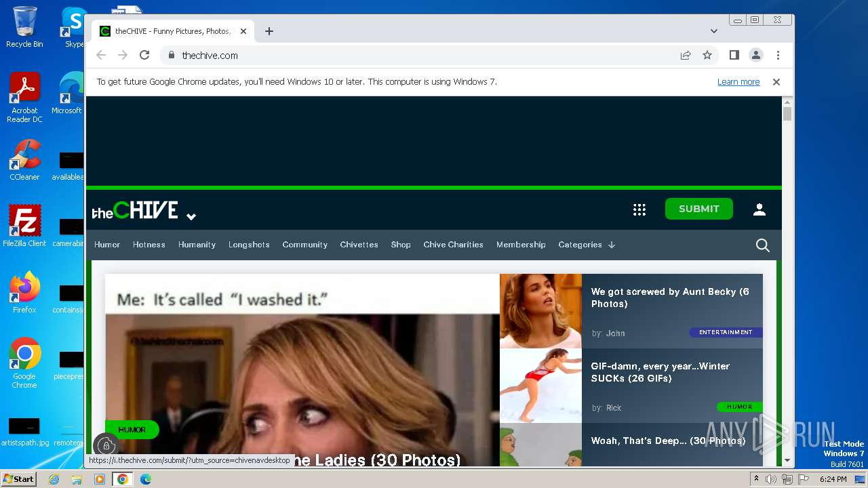Expand the dropdown arrow beside theCHIVE logo
The height and width of the screenshot is (488, 868).
191,217
